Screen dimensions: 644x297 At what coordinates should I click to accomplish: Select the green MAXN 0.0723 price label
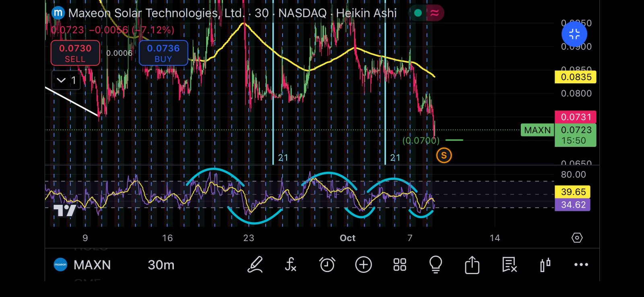pyautogui.click(x=575, y=135)
